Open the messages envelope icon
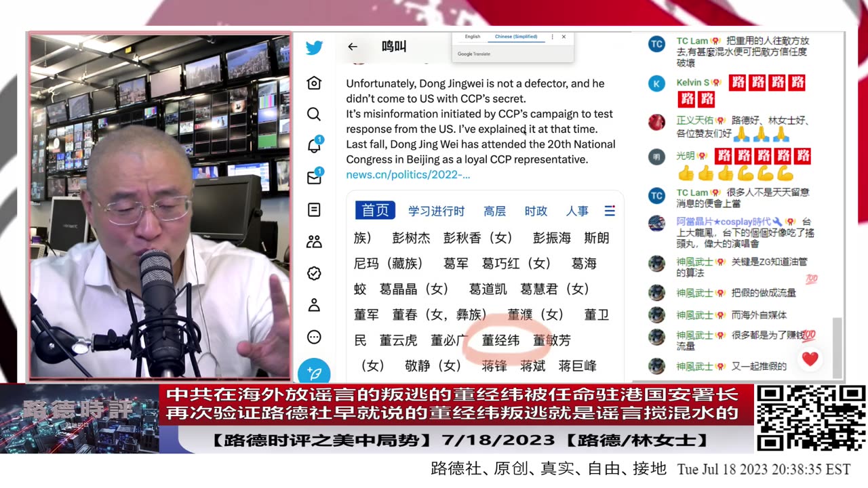 click(x=314, y=178)
